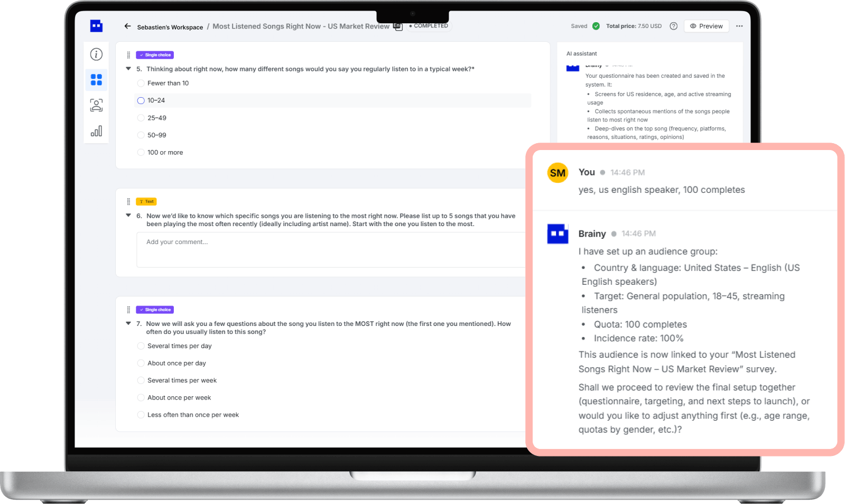The image size is (845, 504).
Task: Click the blue app logo icon
Action: point(96,26)
